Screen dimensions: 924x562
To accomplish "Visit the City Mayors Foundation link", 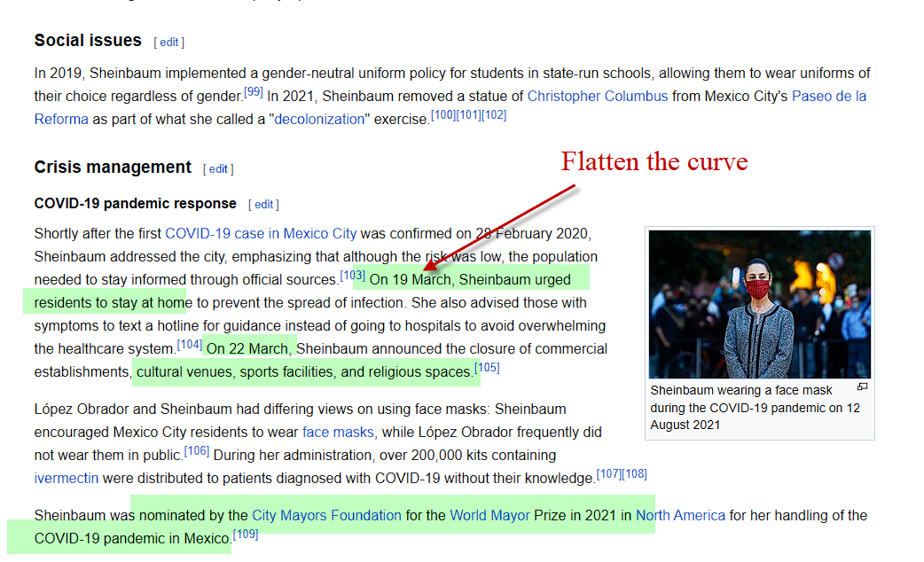I will click(x=326, y=515).
